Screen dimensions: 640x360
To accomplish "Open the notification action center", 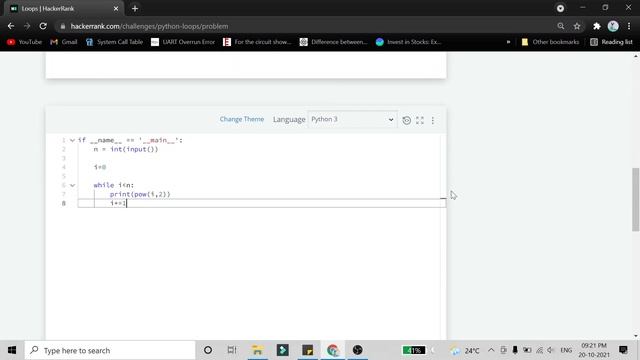I will [623, 350].
